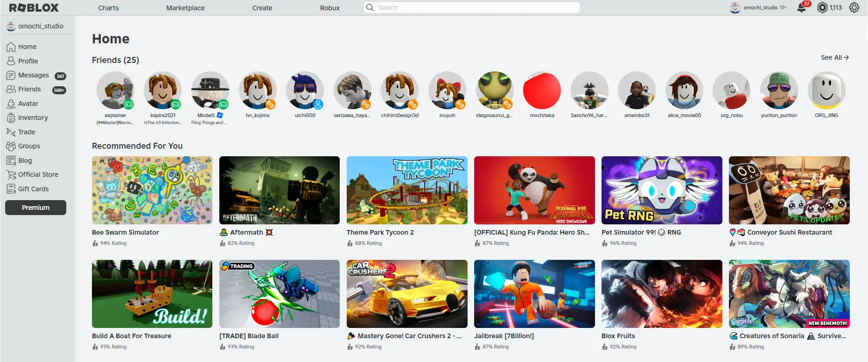Click the serizawa_haya... friend name
This screenshot has height=362, width=868.
pos(352,115)
